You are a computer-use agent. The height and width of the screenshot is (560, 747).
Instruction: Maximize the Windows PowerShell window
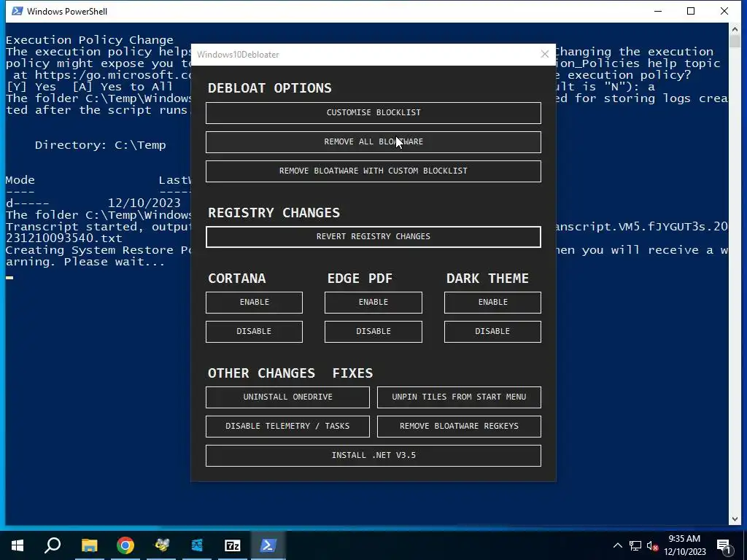coord(691,11)
